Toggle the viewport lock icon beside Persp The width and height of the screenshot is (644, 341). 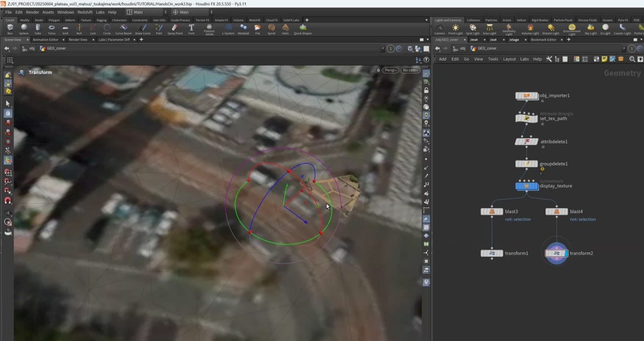pos(378,70)
